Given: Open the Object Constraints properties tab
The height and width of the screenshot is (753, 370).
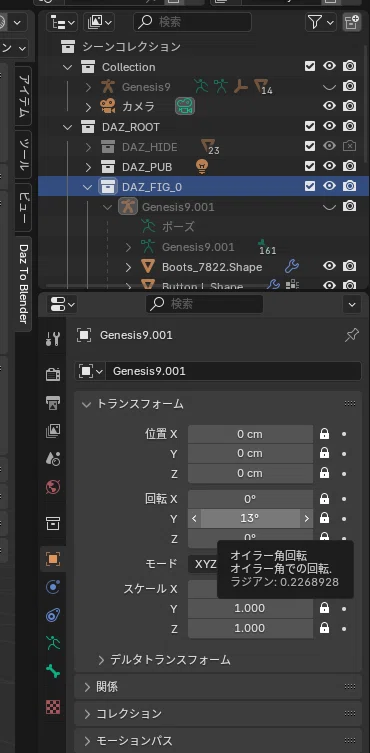Looking at the screenshot, I should point(53,615).
